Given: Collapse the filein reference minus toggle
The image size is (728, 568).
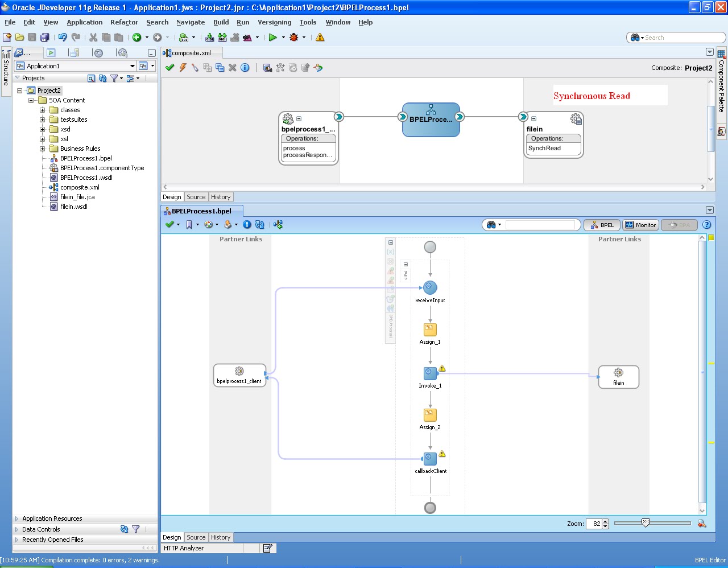Looking at the screenshot, I should pyautogui.click(x=533, y=119).
